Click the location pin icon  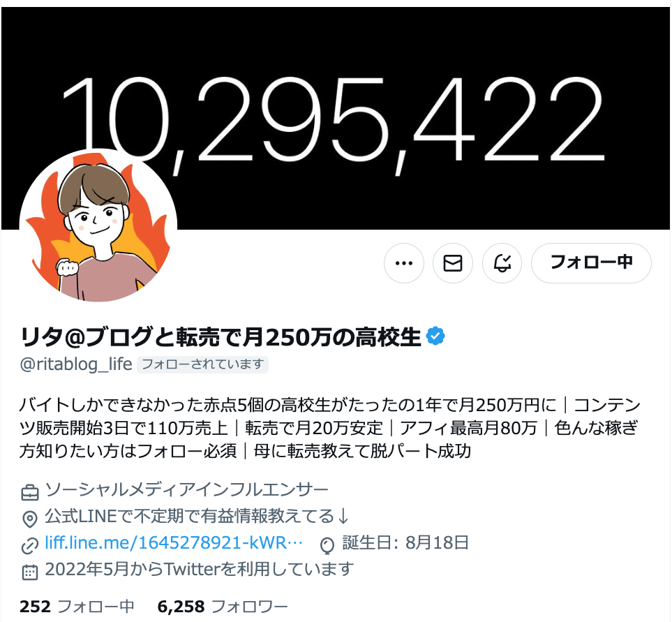coord(30,519)
